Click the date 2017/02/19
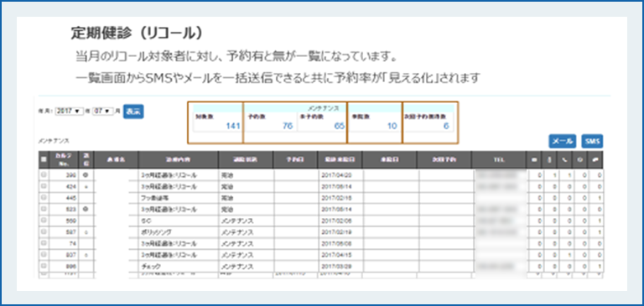644x306 pixels. (336, 232)
